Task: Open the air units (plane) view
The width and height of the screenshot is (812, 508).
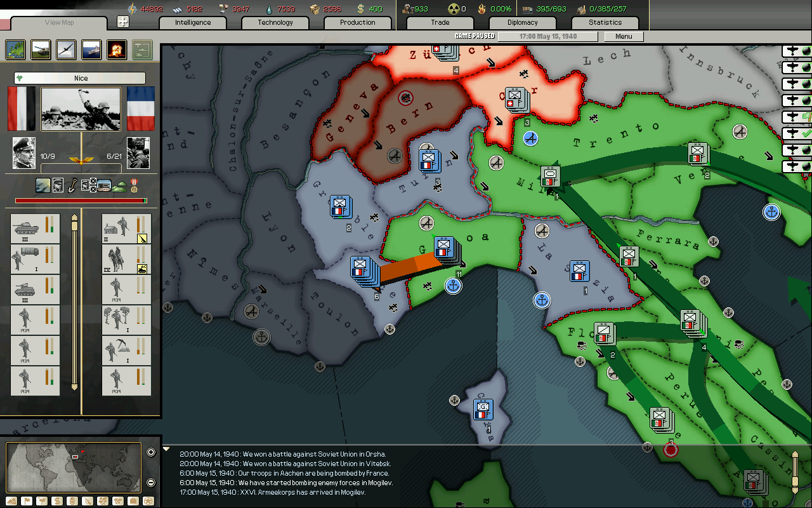Action: [x=67, y=49]
